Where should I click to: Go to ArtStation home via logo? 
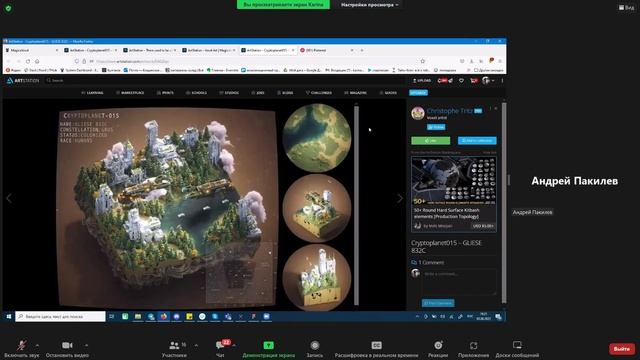(23, 80)
